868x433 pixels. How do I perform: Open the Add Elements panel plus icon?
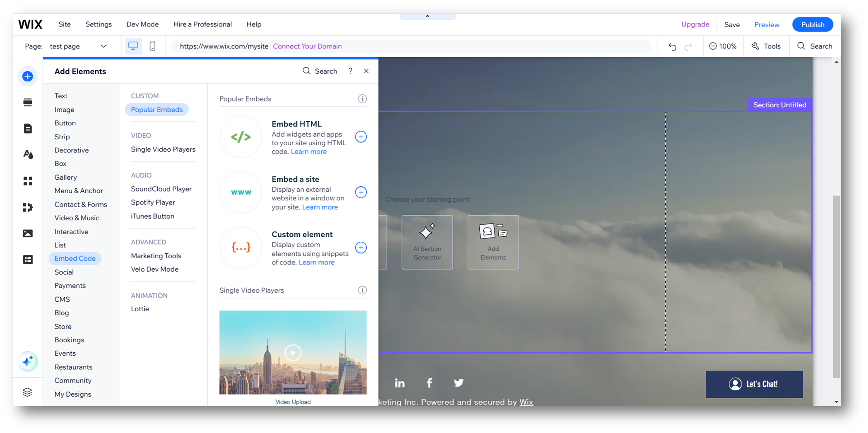(x=28, y=76)
